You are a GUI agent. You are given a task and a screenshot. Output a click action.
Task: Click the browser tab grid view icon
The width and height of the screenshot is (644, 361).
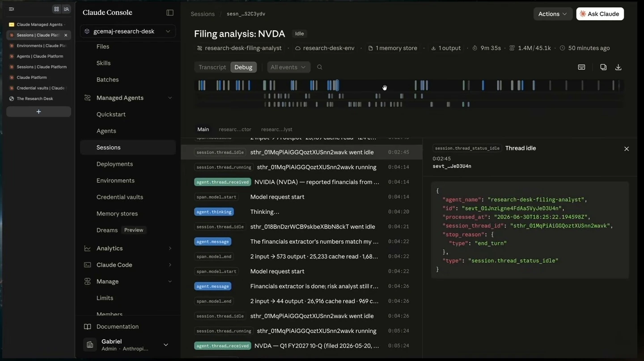56,9
